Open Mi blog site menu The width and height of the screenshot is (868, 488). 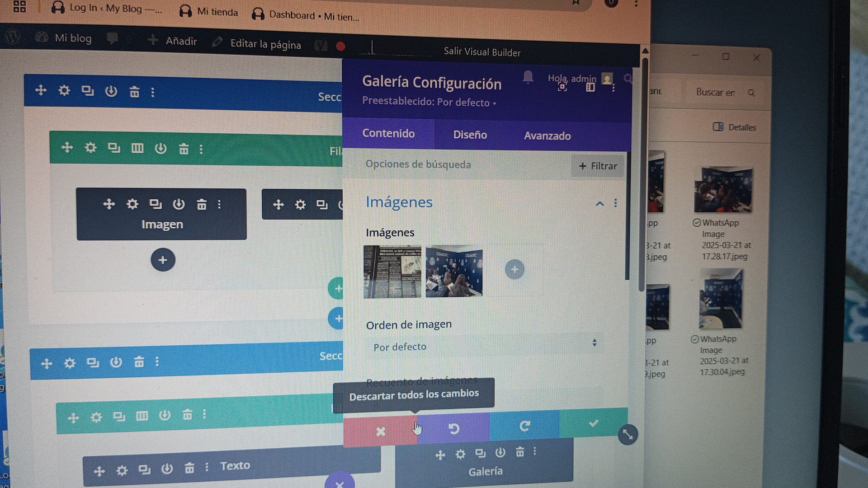pos(64,38)
